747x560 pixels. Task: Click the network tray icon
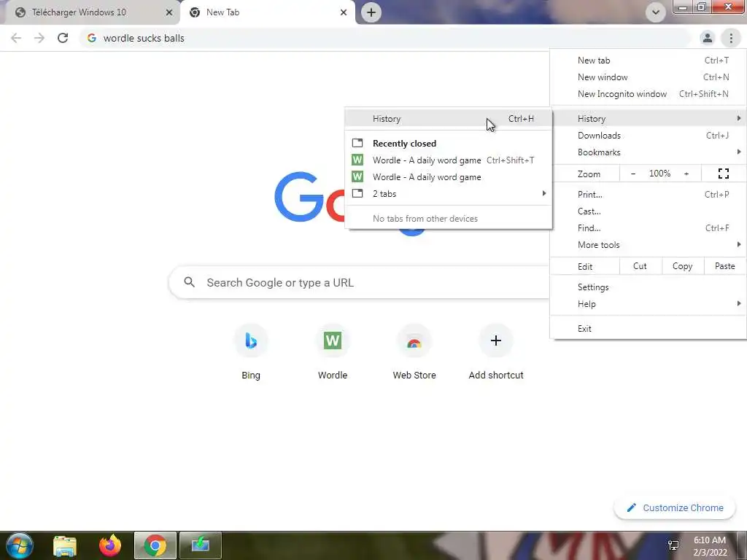coord(673,545)
